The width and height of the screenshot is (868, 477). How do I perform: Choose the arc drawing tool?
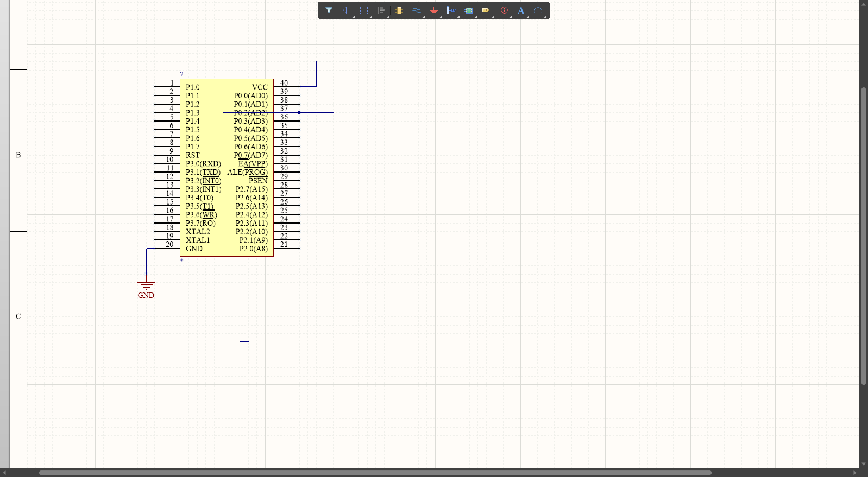[x=538, y=10]
